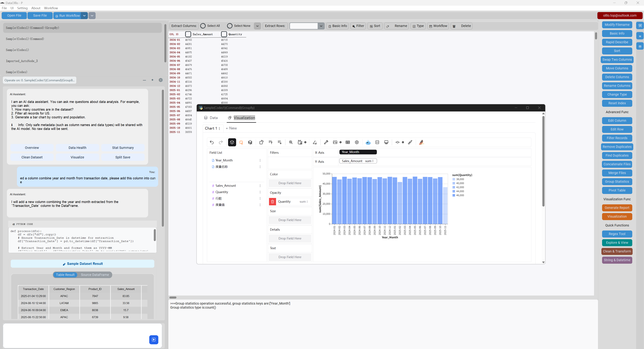Viewport: 644px width, 349px height.
Task: Open the Workflow menu in the menu bar
Action: (x=51, y=8)
